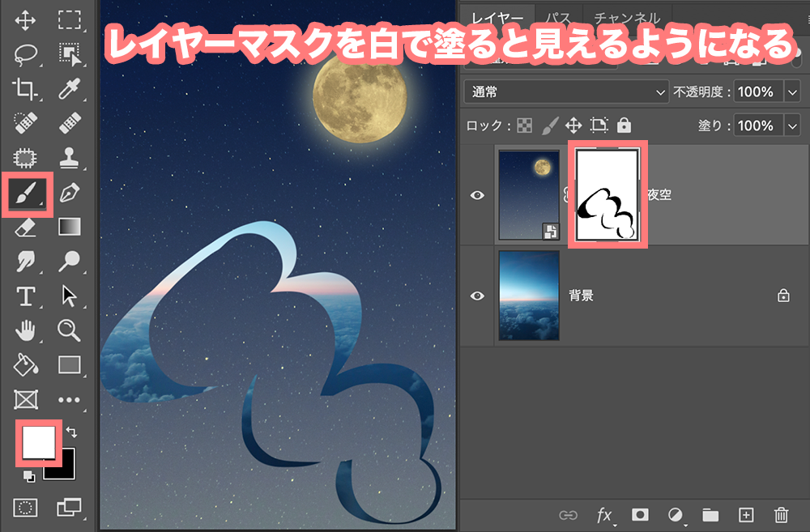Toggle lock all padlock
Viewport: 810px width, 532px height.
click(x=624, y=125)
